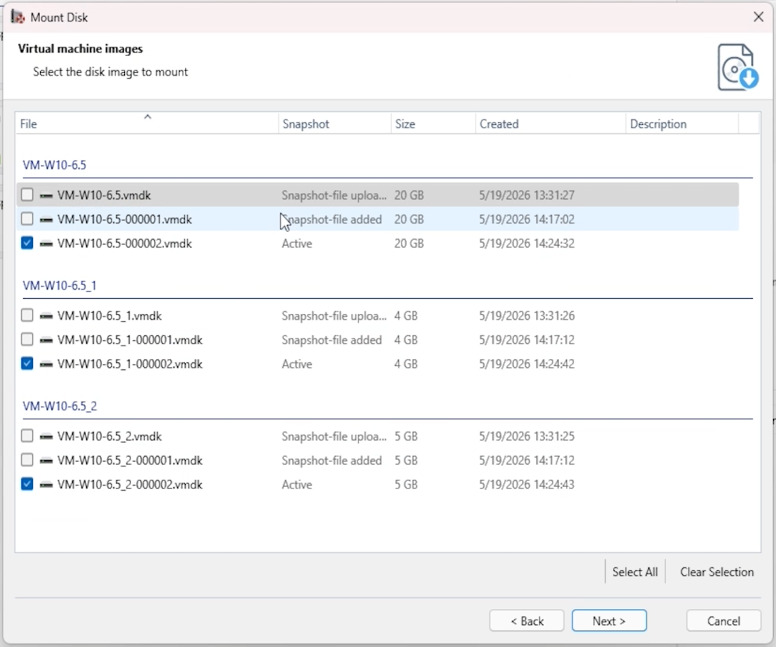
Task: Click the 5/19/2026 13:31:26 created date
Action: point(527,316)
